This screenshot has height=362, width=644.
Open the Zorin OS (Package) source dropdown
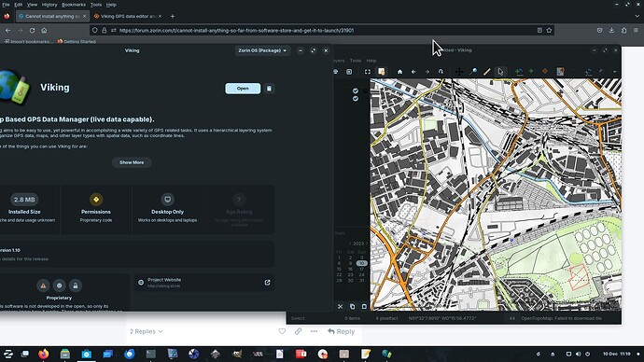click(262, 50)
